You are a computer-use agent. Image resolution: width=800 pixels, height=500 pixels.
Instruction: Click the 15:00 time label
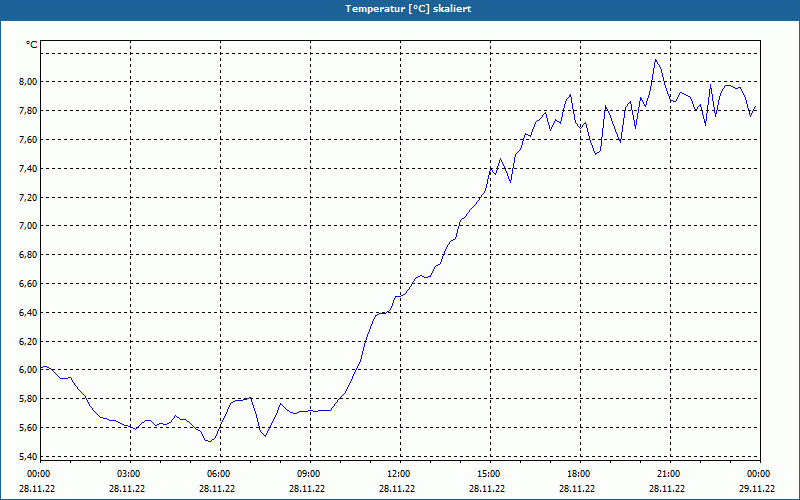[489, 474]
